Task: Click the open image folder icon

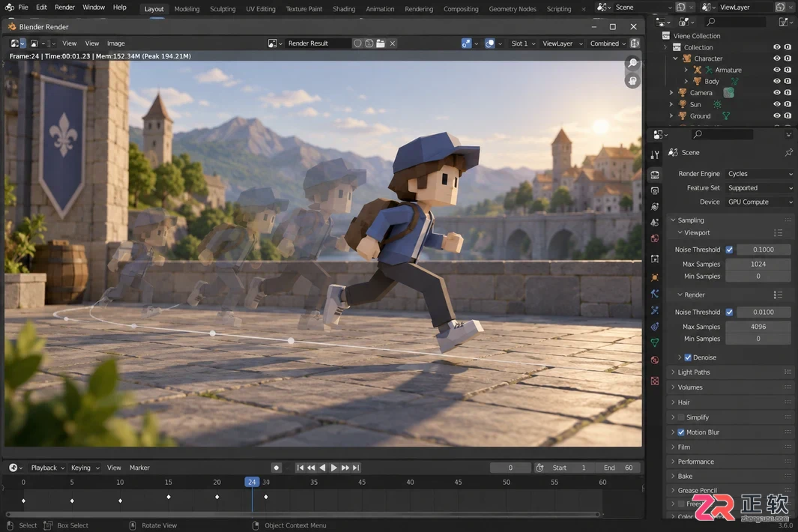Action: (x=381, y=43)
